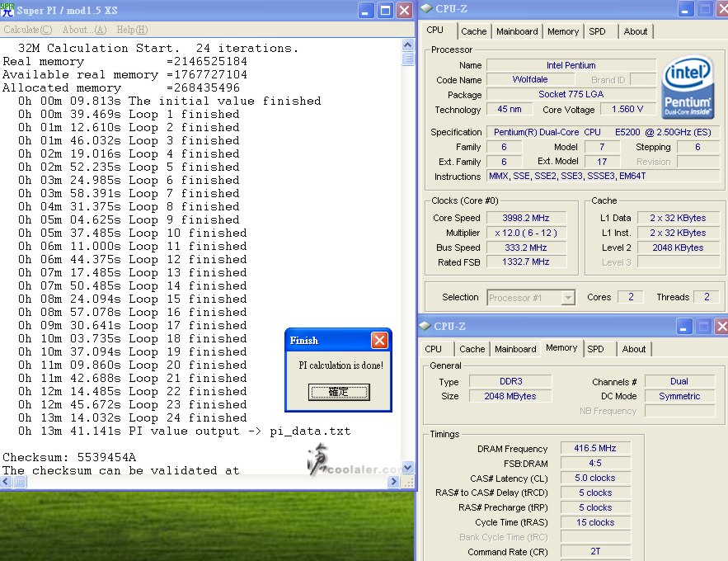Click the Intel Pentium logo in CPU-Z
Image resolution: width=728 pixels, height=561 pixels.
(688, 87)
